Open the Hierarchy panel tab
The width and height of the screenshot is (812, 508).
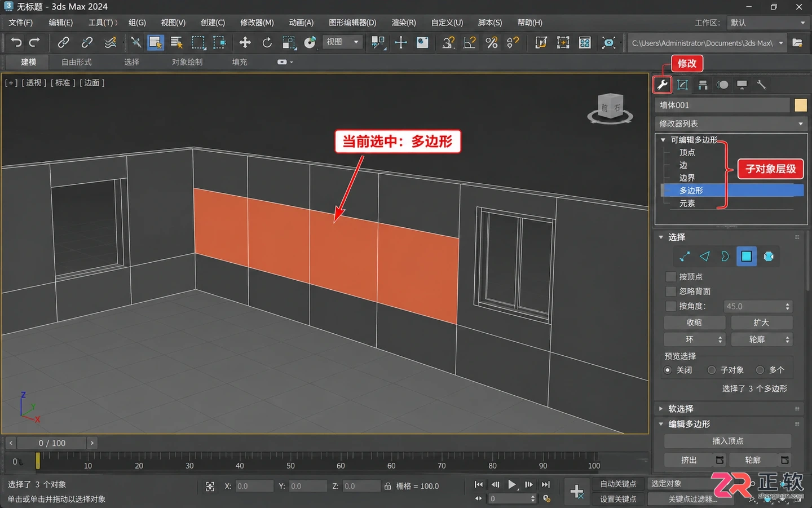coord(703,85)
